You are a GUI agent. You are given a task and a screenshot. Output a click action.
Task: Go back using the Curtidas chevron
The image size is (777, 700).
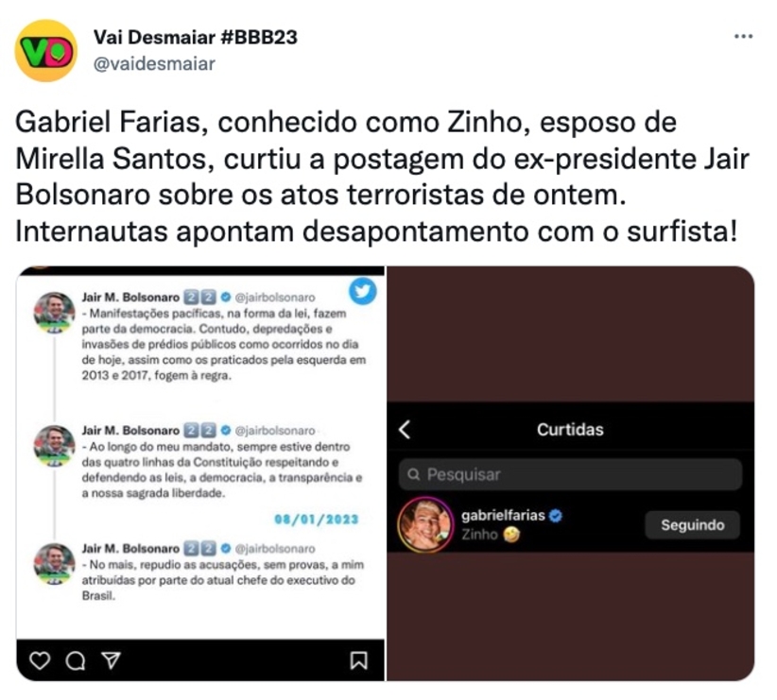point(405,430)
